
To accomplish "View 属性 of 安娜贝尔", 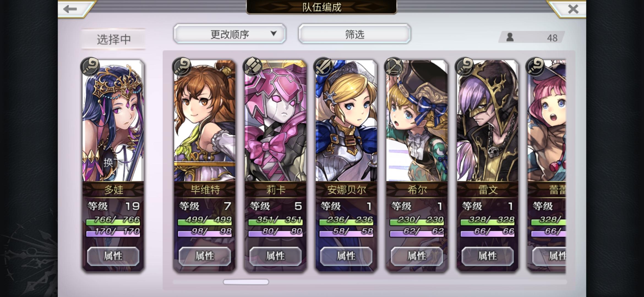I will point(346,256).
